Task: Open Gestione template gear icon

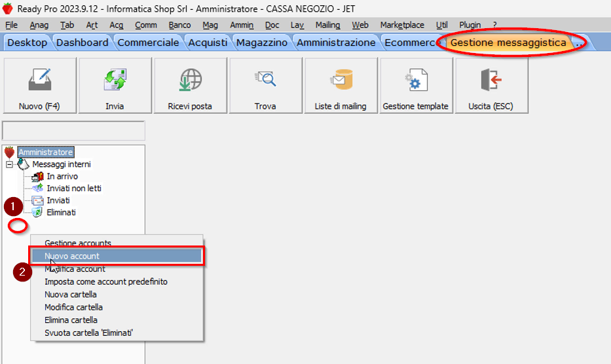Action: pos(416,79)
